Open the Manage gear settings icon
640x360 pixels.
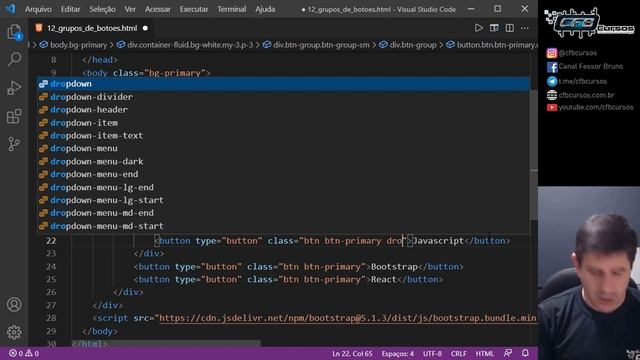pyautogui.click(x=14, y=332)
